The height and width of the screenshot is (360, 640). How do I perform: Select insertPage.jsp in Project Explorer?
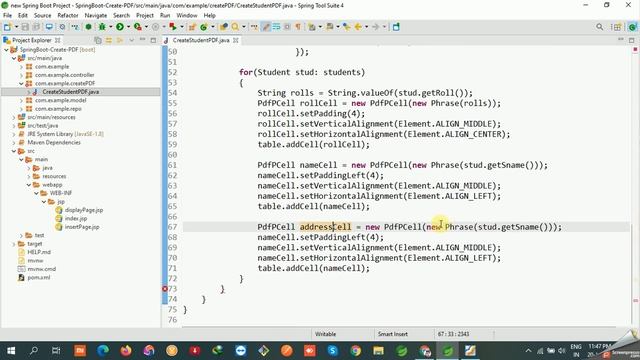(x=82, y=227)
